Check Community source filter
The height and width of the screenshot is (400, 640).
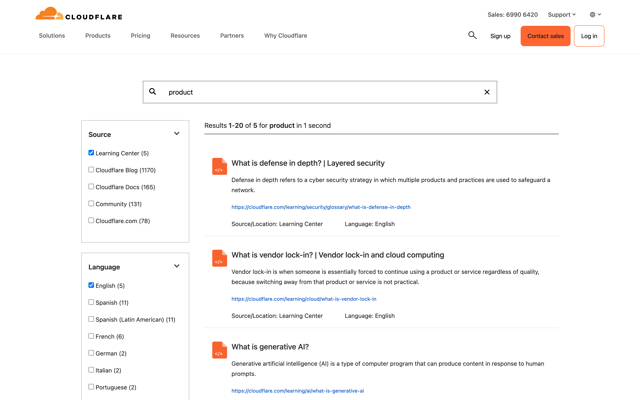(91, 203)
